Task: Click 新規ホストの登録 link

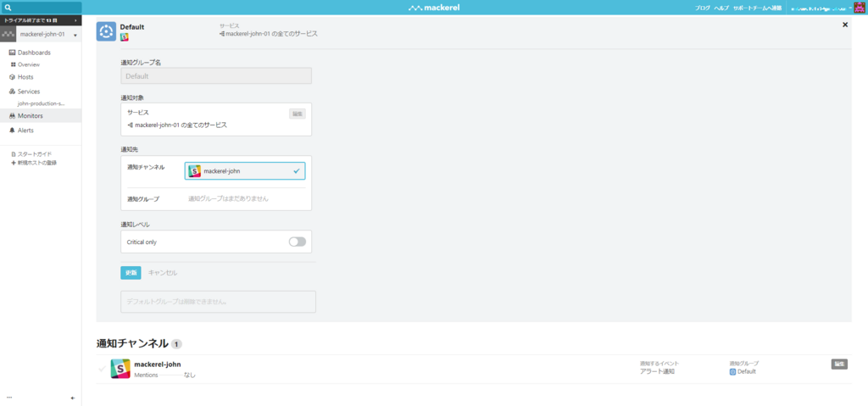Action: click(x=37, y=163)
